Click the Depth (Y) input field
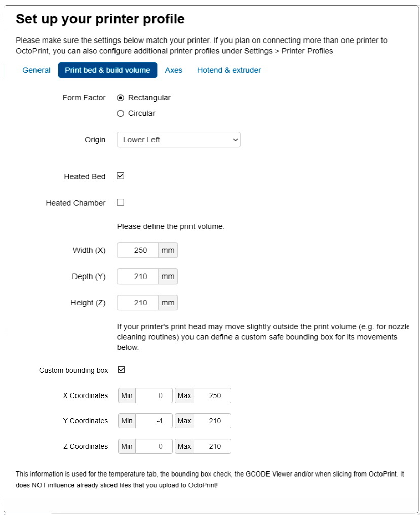This screenshot has width=420, height=515. coord(138,276)
